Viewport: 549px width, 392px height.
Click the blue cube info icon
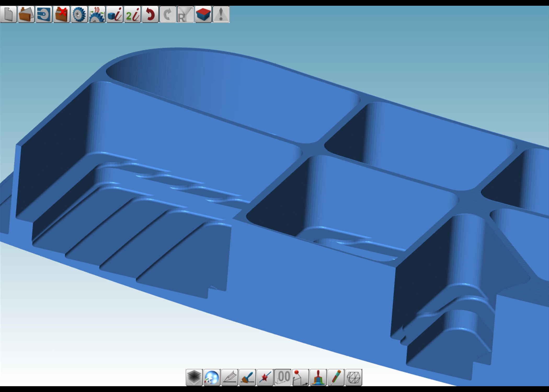click(115, 14)
